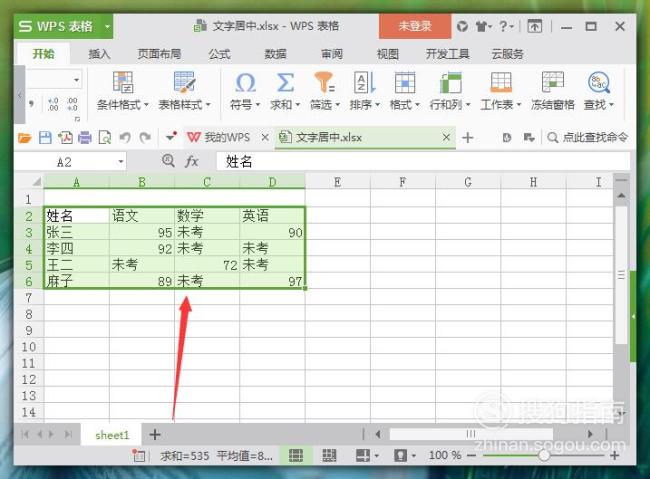Expand the 条件格式 dropdown arrow
Image resolution: width=650 pixels, height=479 pixels.
[146, 105]
